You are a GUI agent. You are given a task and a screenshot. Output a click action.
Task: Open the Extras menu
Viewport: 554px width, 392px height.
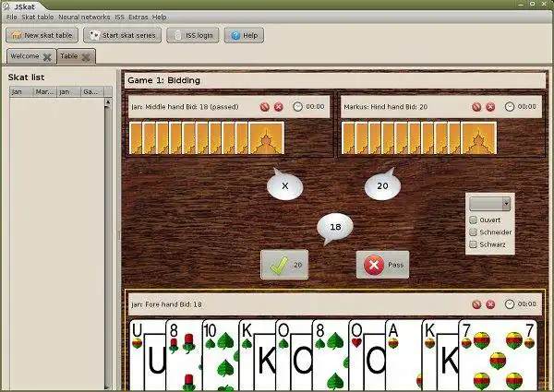tap(138, 17)
